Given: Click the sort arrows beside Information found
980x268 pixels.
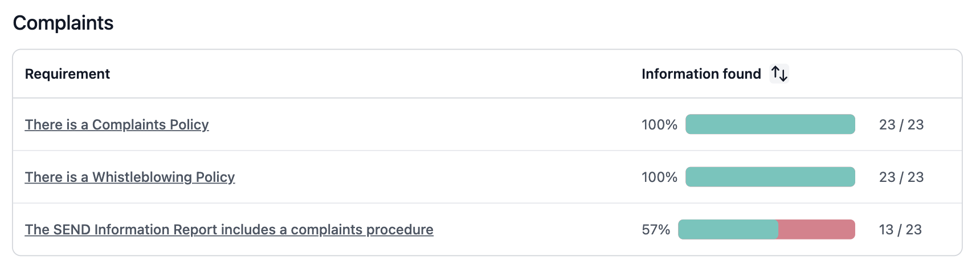Looking at the screenshot, I should pos(779,74).
